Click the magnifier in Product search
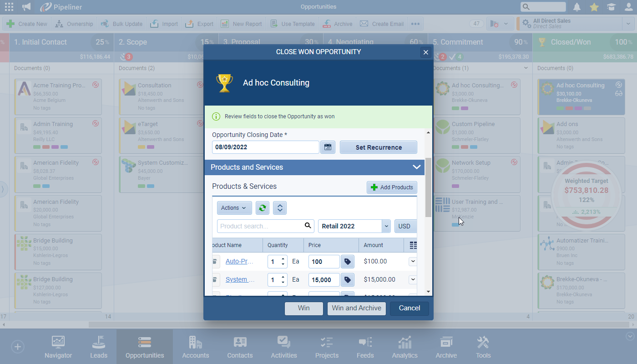The image size is (637, 364). point(308,226)
